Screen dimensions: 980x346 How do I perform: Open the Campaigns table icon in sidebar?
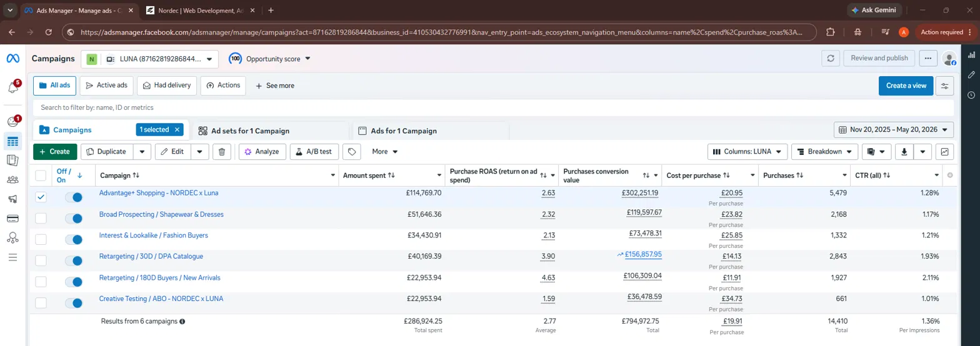tap(12, 141)
